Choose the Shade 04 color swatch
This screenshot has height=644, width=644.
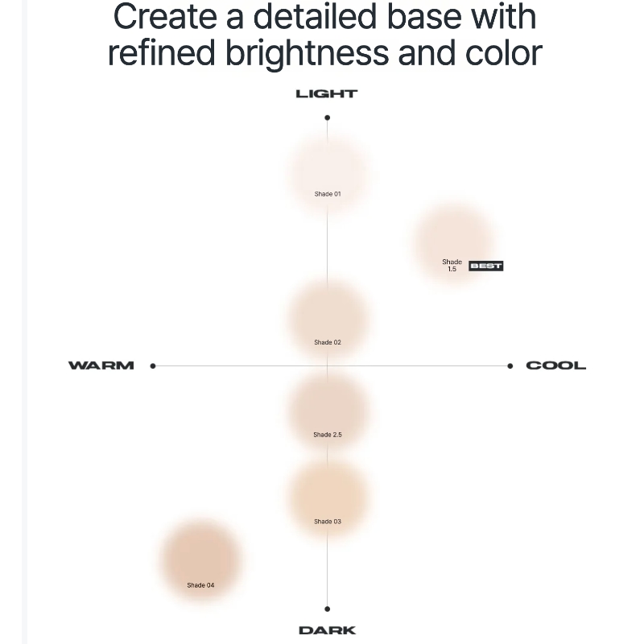coord(200,557)
